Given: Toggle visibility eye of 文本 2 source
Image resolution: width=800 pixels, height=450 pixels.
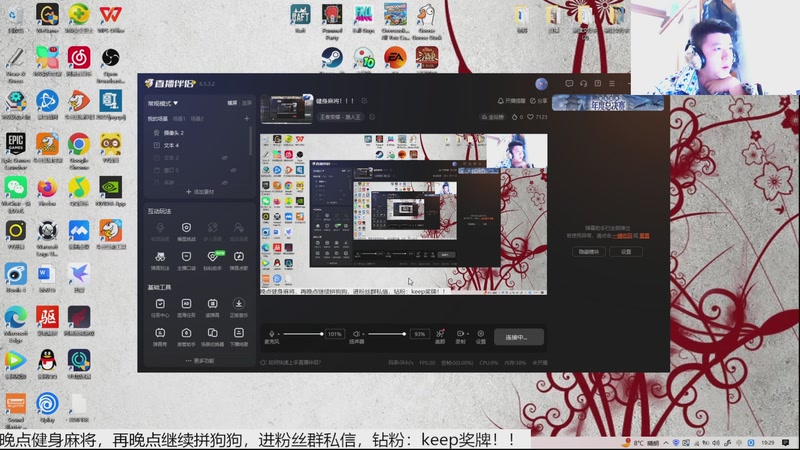Looking at the screenshot, I should [x=224, y=158].
